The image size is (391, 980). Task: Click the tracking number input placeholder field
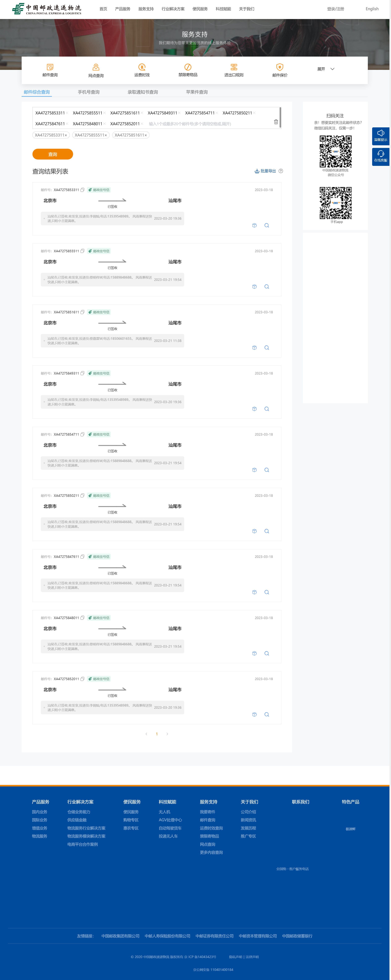tap(190, 124)
